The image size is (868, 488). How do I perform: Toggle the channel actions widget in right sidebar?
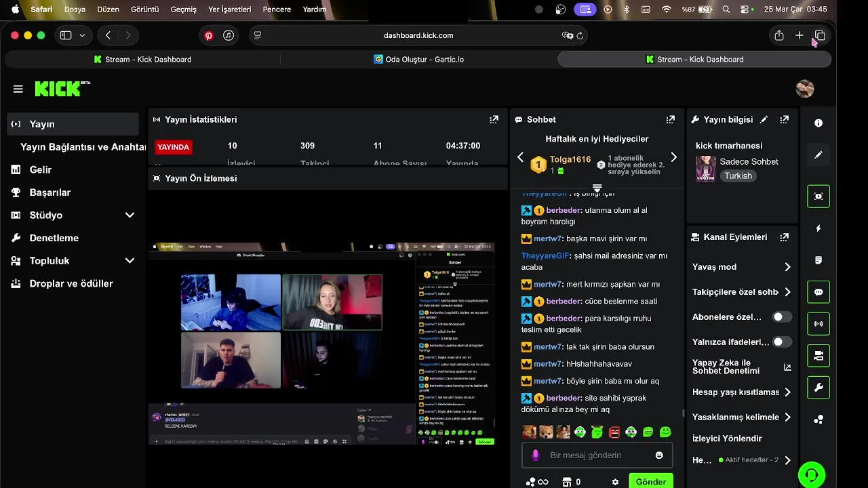[818, 356]
